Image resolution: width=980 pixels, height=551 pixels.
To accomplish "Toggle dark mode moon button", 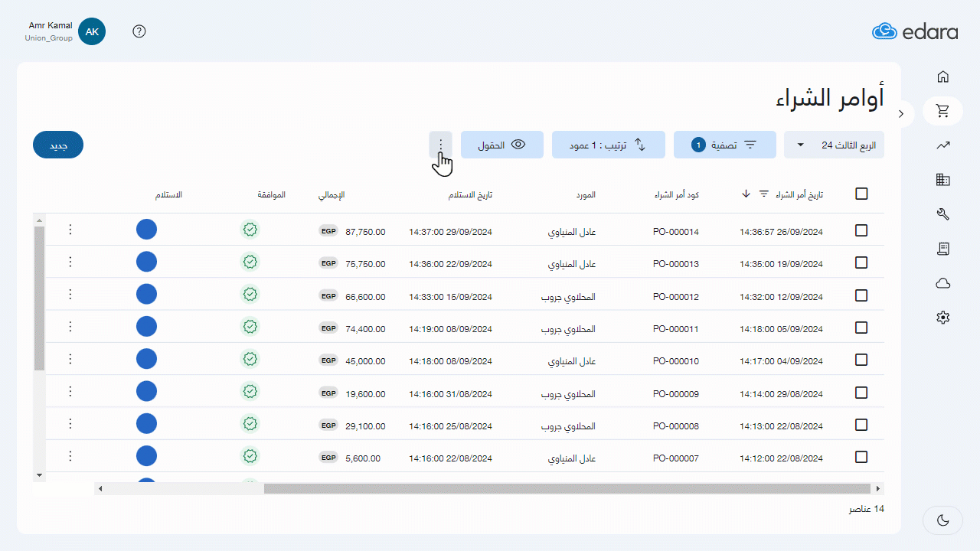I will (x=942, y=520).
